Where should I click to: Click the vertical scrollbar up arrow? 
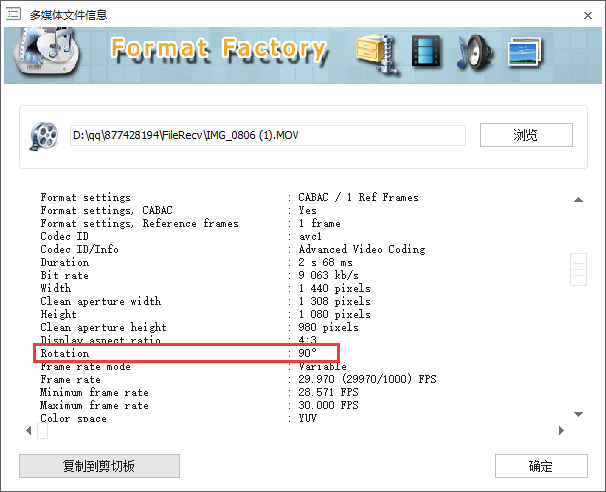(x=578, y=198)
